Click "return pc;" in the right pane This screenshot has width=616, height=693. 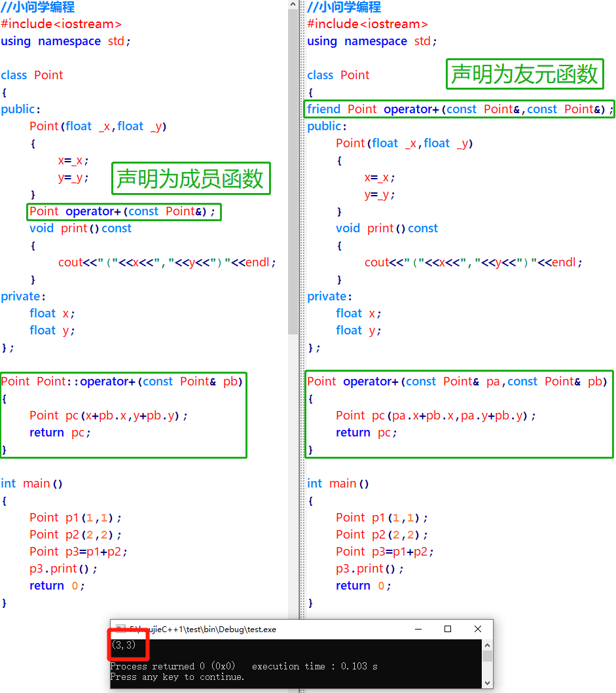(366, 433)
